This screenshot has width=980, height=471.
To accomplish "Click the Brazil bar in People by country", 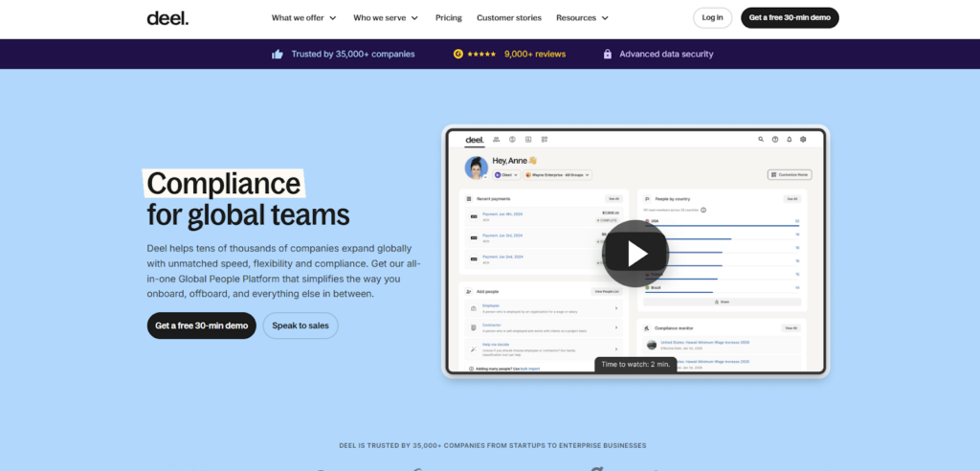I will coord(679,291).
